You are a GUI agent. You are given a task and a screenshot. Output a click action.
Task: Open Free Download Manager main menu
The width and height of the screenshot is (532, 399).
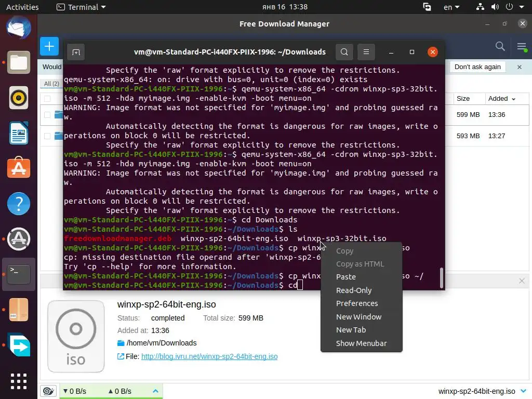pos(522,46)
